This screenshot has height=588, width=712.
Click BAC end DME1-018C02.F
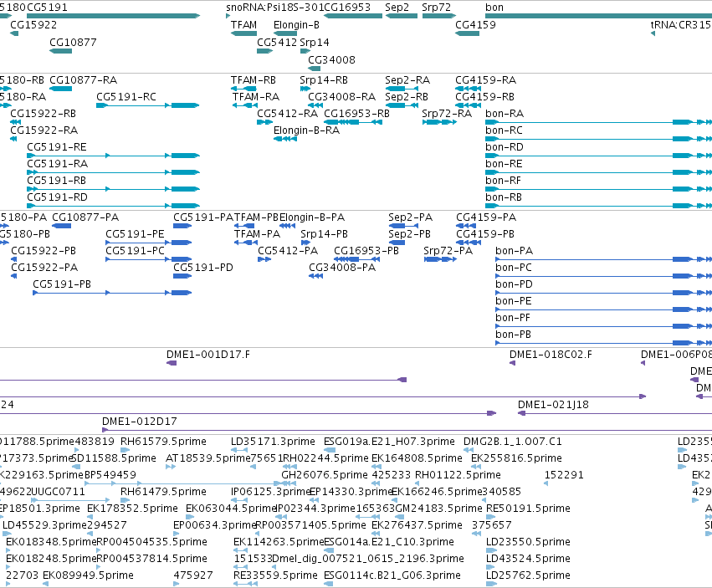click(551, 355)
